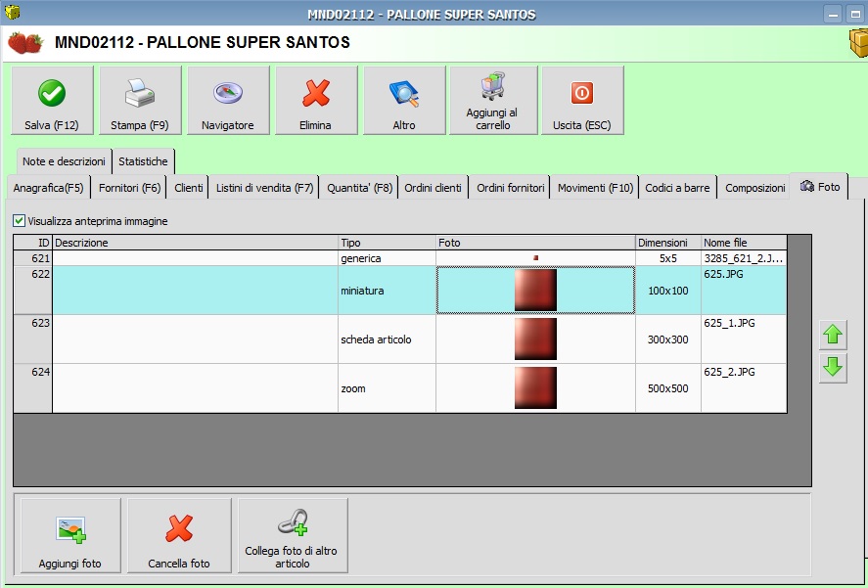The height and width of the screenshot is (588, 868).
Task: Click file name 625_2.JPG
Action: [x=730, y=372]
